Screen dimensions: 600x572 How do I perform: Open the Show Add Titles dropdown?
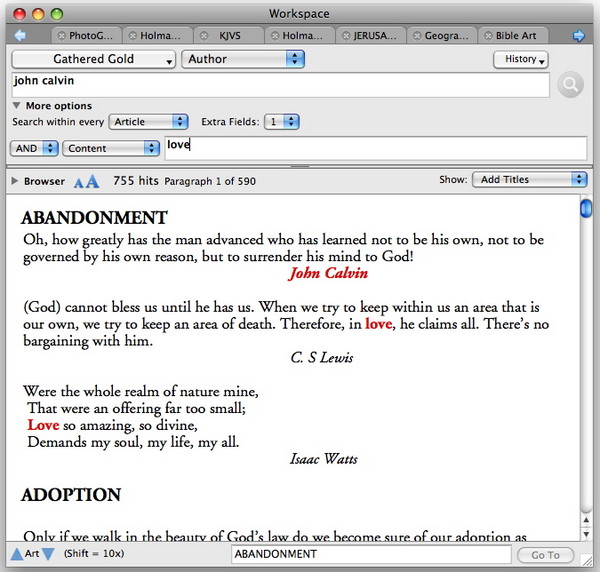[529, 180]
